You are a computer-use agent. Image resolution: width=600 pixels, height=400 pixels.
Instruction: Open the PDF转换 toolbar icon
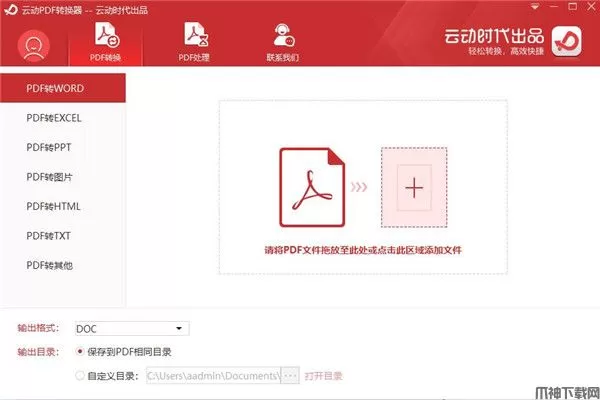pos(106,42)
